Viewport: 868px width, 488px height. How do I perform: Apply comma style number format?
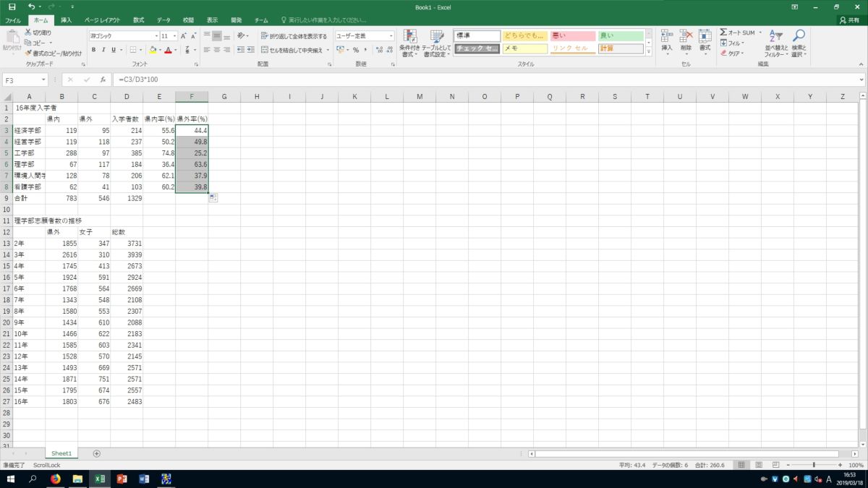click(x=366, y=50)
